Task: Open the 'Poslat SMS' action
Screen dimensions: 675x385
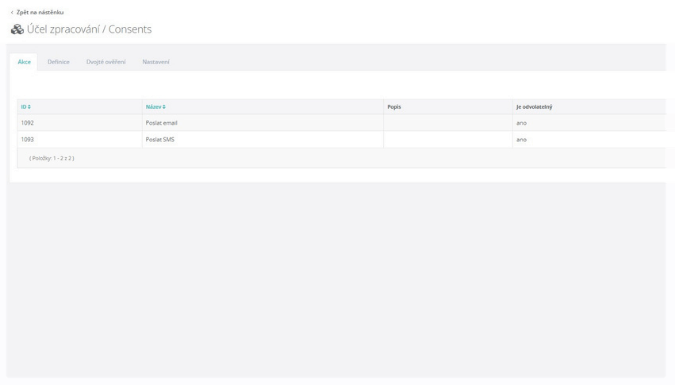Action: pyautogui.click(x=160, y=140)
